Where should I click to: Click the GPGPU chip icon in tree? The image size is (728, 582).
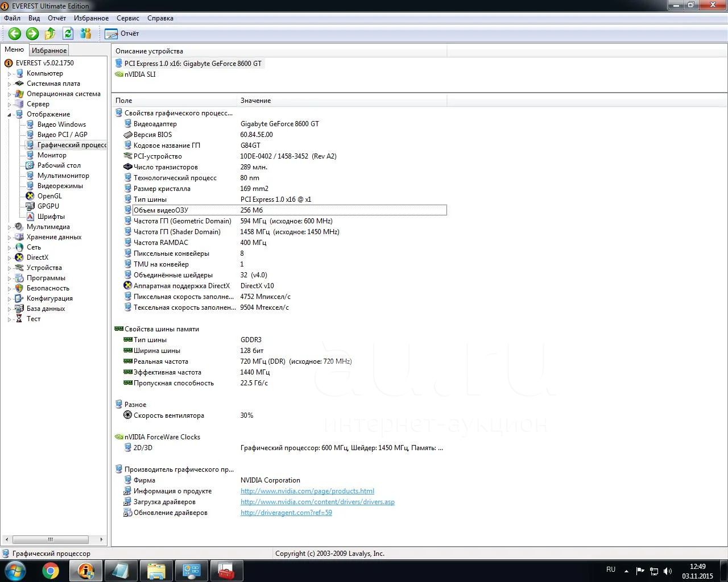coord(30,206)
